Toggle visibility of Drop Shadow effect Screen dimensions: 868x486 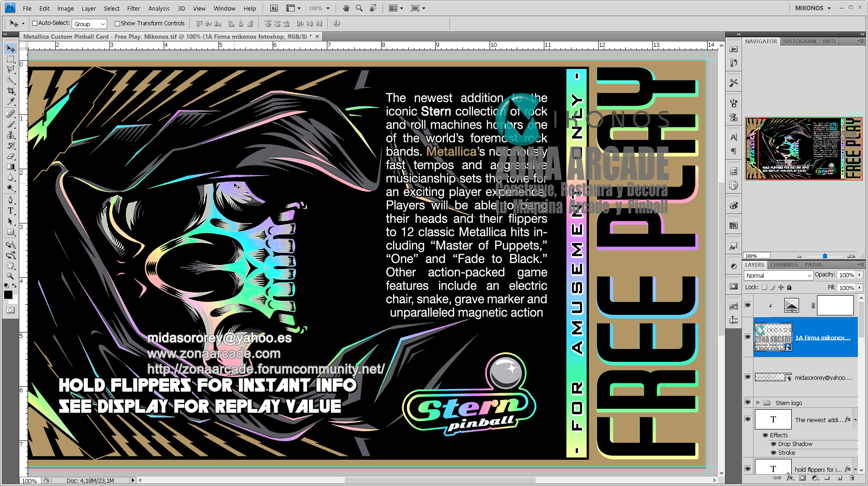[773, 444]
